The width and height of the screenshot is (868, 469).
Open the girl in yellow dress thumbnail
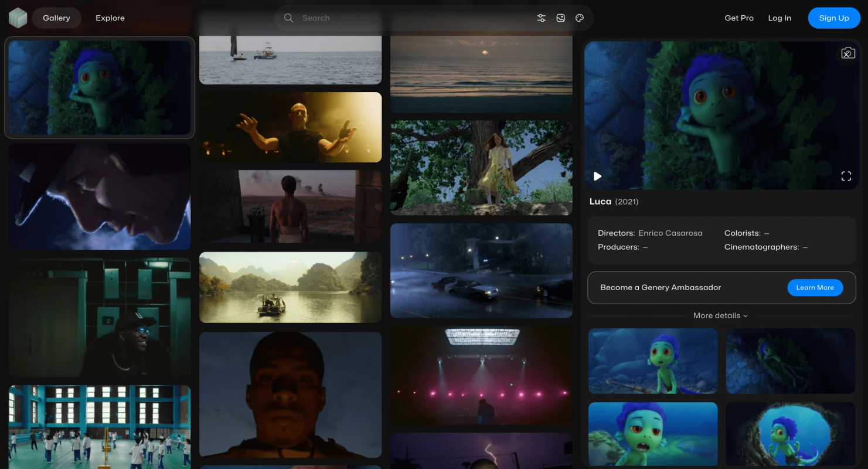point(481,168)
